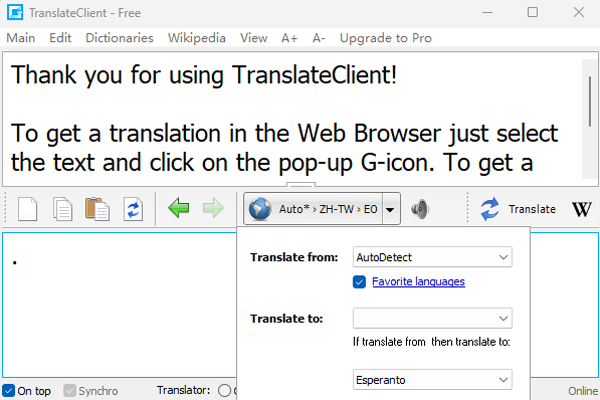600x400 pixels.
Task: Click the Online status text
Action: pos(583,391)
